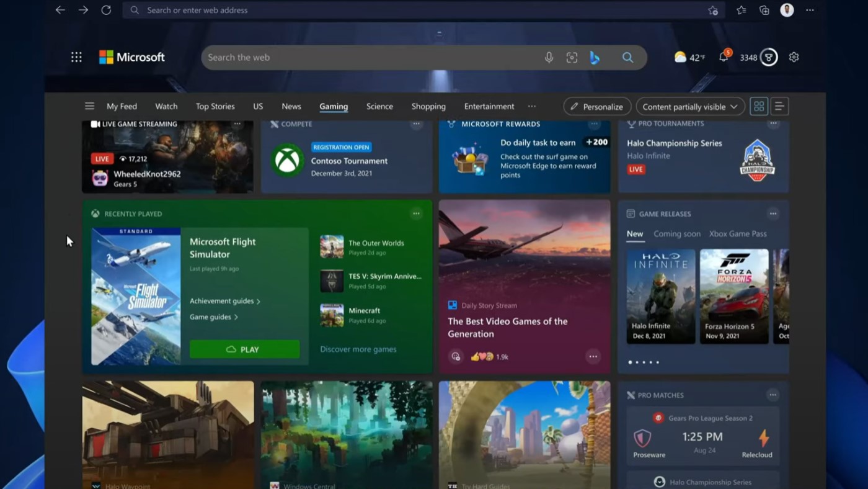The width and height of the screenshot is (868, 489).
Task: Open Best Video Games story options
Action: [593, 356]
